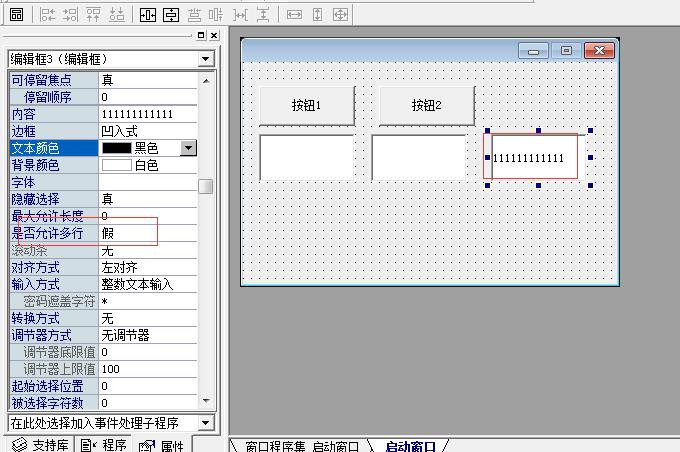Select the _启动窗口 designer tab
This screenshot has width=680, height=452.
pos(410,446)
